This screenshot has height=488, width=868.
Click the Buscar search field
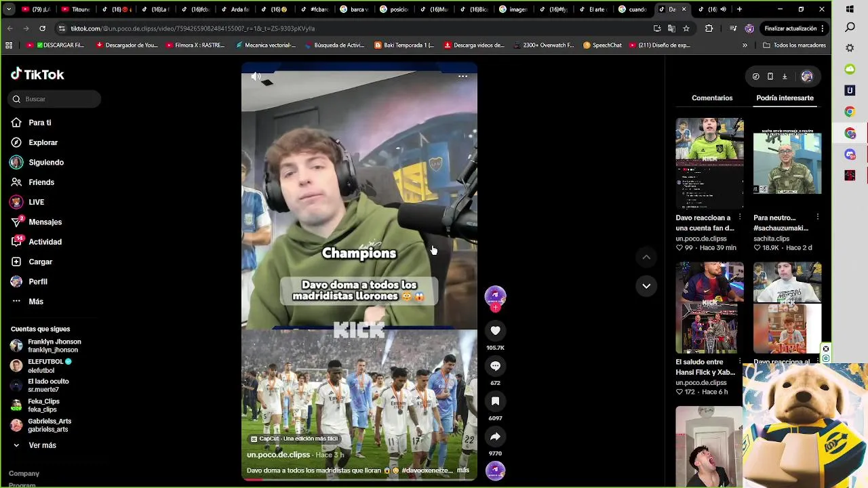point(54,99)
